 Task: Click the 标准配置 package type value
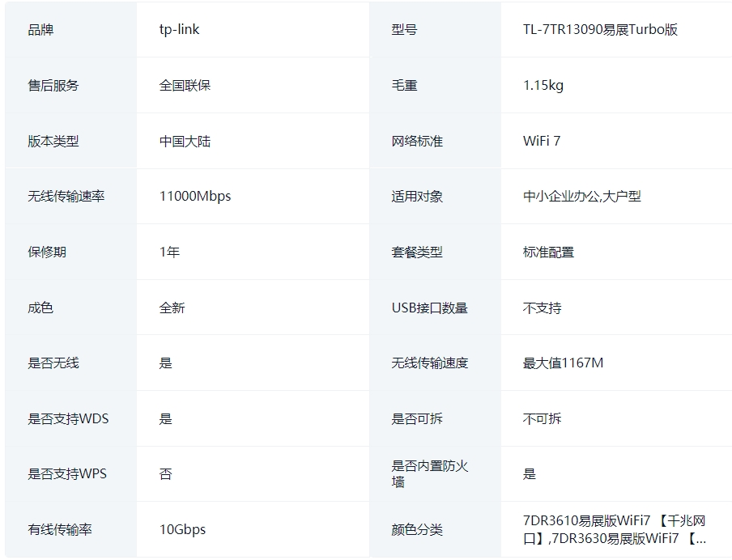548,252
